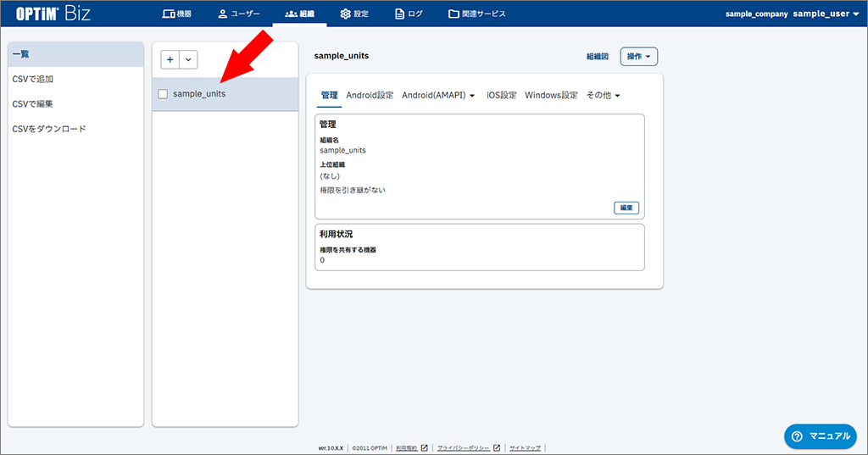Click the OPTiM Biz logo
Image resolution: width=868 pixels, height=455 pixels.
pos(53,14)
